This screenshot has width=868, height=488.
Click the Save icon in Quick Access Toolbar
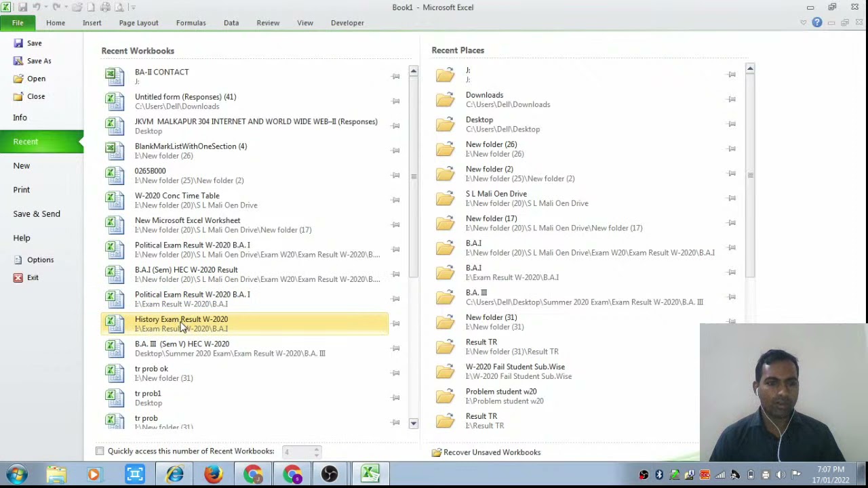(22, 7)
